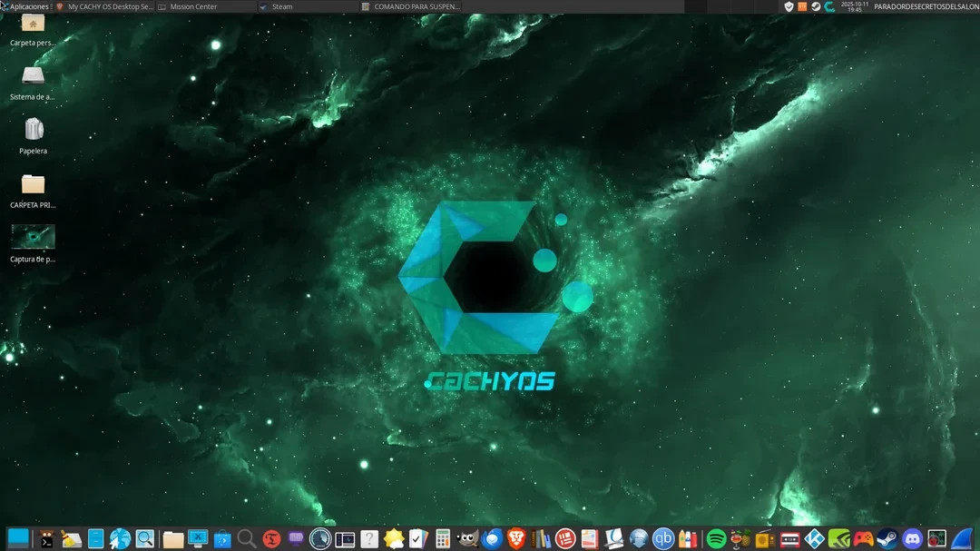Open the cocktail and pineapple app

[x=740, y=538]
